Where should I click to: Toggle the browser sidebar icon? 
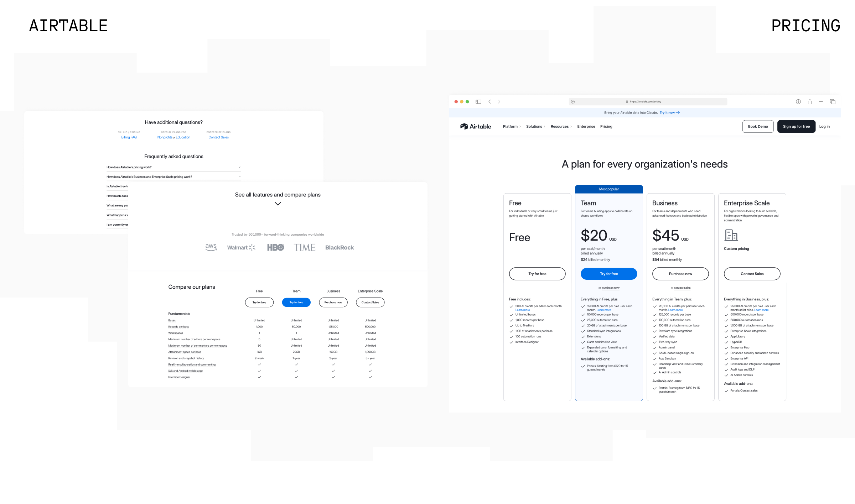click(x=478, y=102)
